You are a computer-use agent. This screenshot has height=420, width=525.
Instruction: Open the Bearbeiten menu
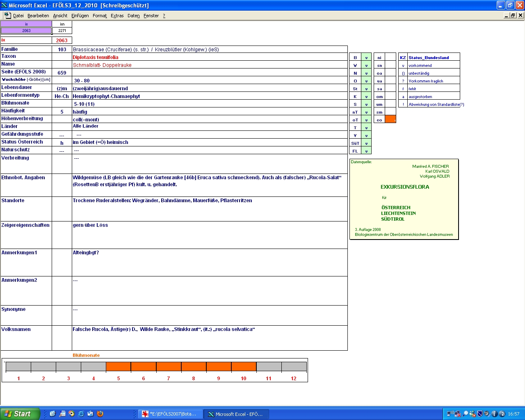(38, 16)
